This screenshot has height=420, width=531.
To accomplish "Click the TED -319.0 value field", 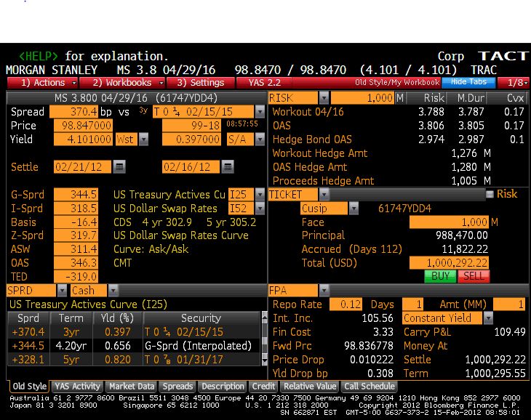I will coord(76,277).
